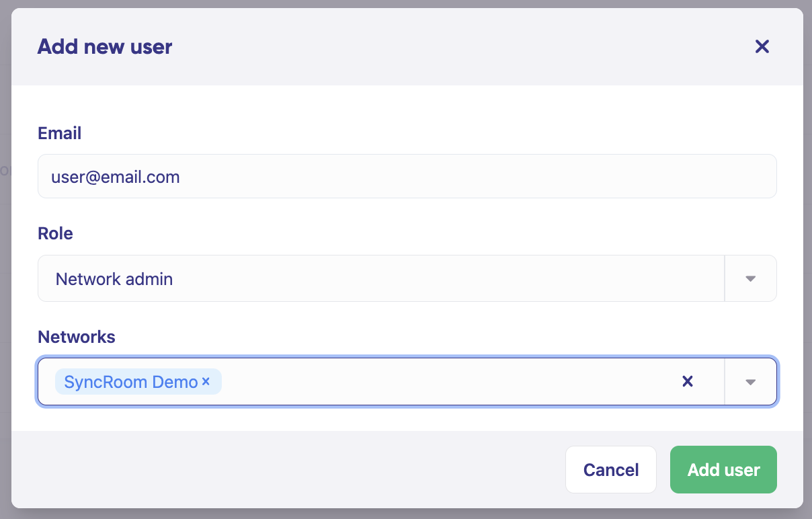Click the Add new user title
This screenshot has width=812, height=519.
(105, 46)
